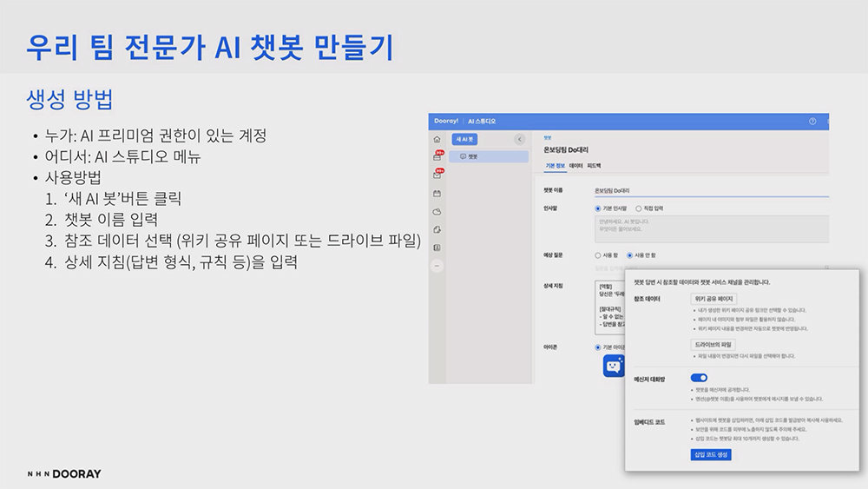Image resolution: width=868 pixels, height=489 pixels.
Task: Select 예상 질문 사용 함 radio
Action: click(598, 255)
